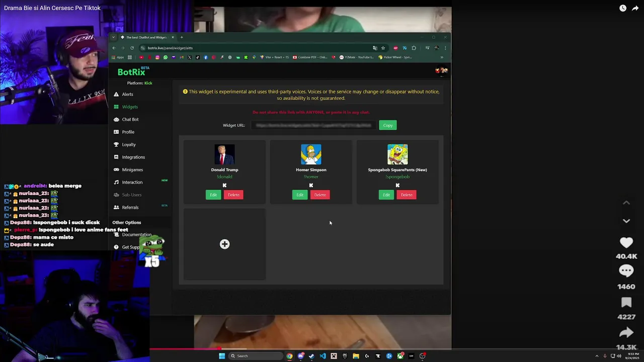Image resolution: width=644 pixels, height=362 pixels.
Task: Open the Combine PDF bookmark
Action: 310,57
